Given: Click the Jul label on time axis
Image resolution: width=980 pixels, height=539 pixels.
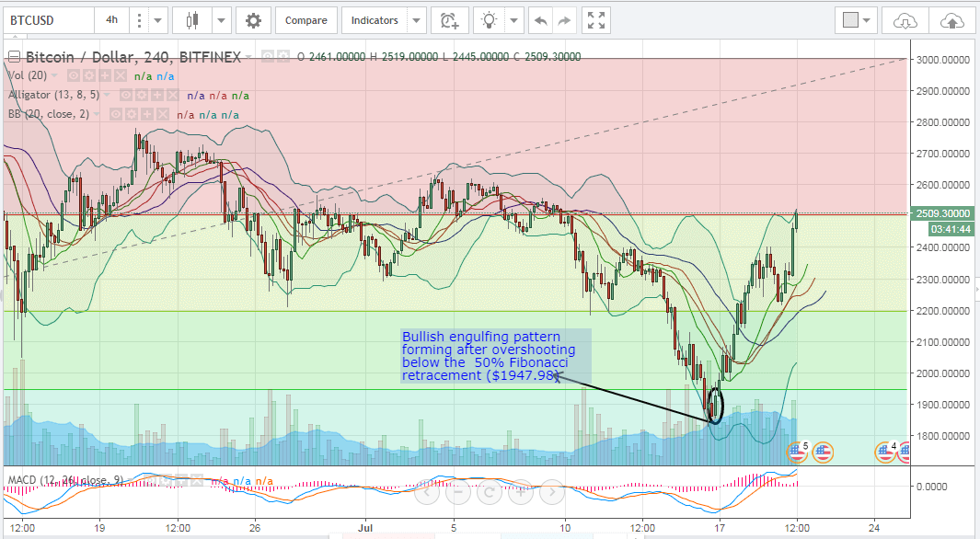Looking at the screenshot, I should pos(365,528).
